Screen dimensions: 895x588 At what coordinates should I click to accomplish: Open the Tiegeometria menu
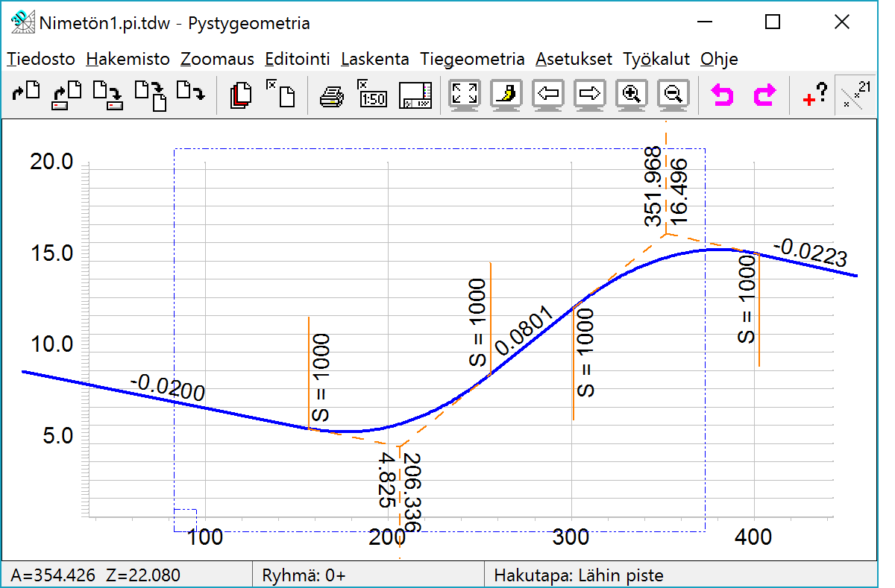472,60
